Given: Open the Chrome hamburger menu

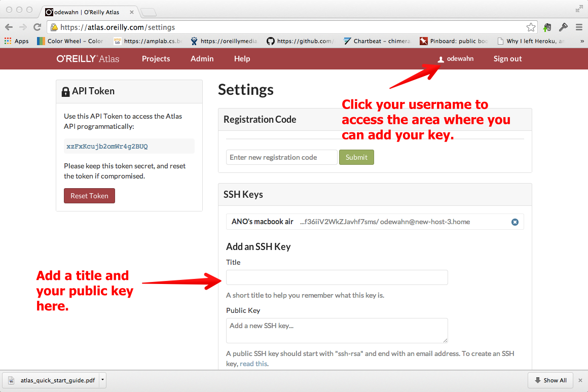Looking at the screenshot, I should 579,27.
